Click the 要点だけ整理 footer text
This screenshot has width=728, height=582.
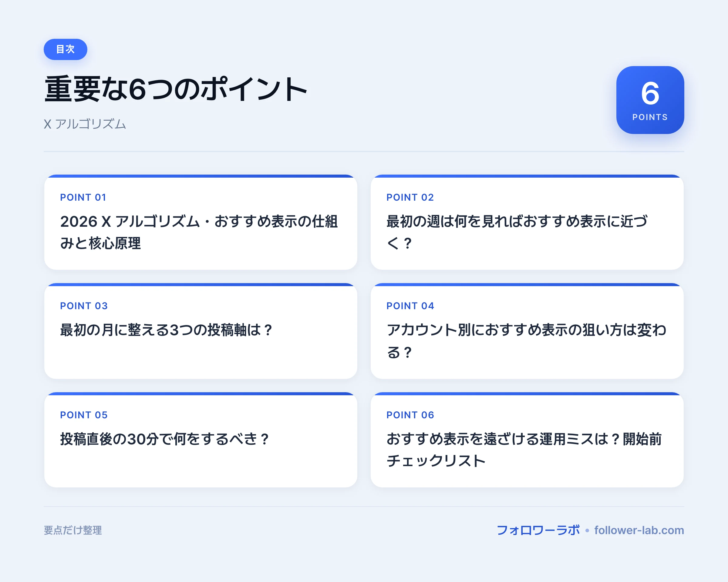[72, 530]
